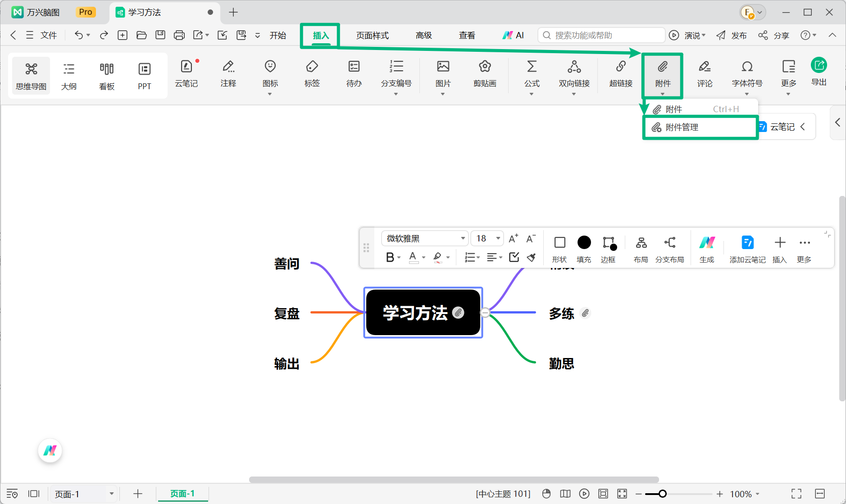Adjust the zoom slider handle
The width and height of the screenshot is (846, 504).
(663, 494)
